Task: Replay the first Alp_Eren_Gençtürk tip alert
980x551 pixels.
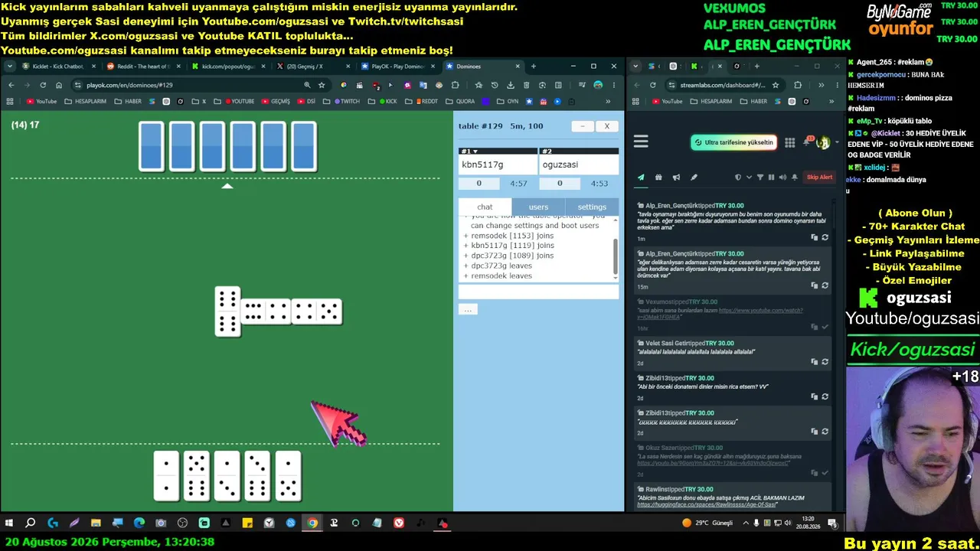Action: (825, 237)
